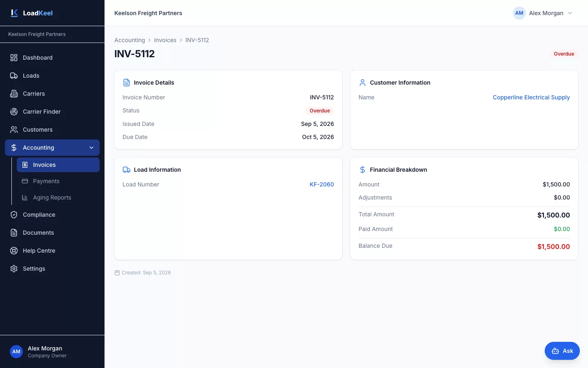Click the LoadKeel logo icon
The image size is (588, 368).
(x=14, y=13)
